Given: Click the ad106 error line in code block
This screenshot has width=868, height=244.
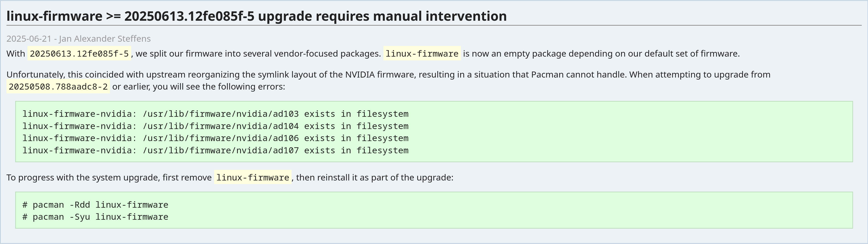Looking at the screenshot, I should tap(215, 138).
